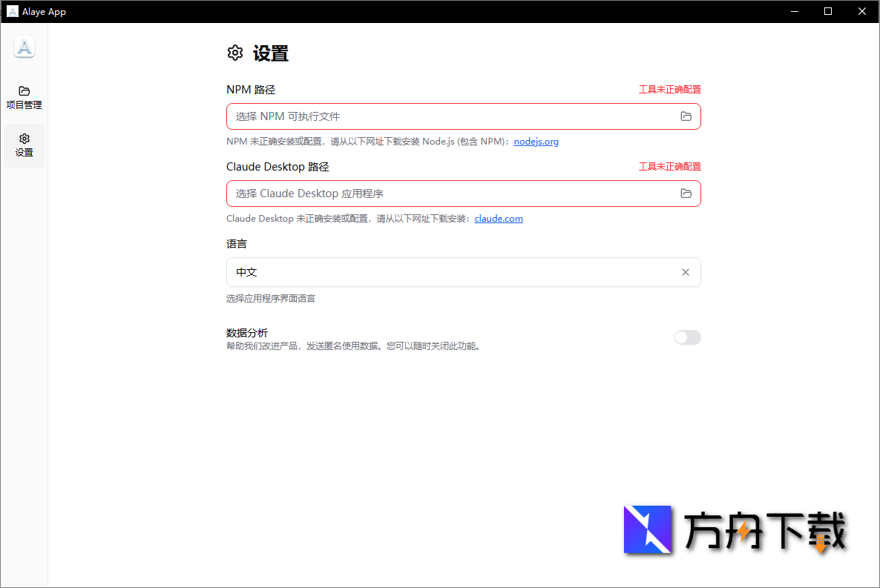Screen dimensions: 880x588
Task: Select 设置 in the sidebar navigation
Action: pyautogui.click(x=24, y=145)
